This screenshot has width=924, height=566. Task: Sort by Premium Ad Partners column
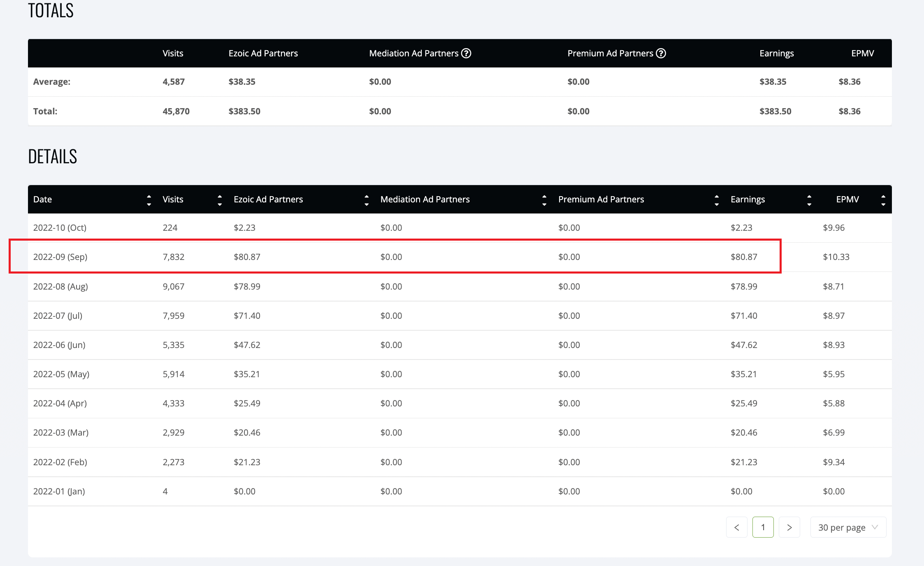[717, 200]
